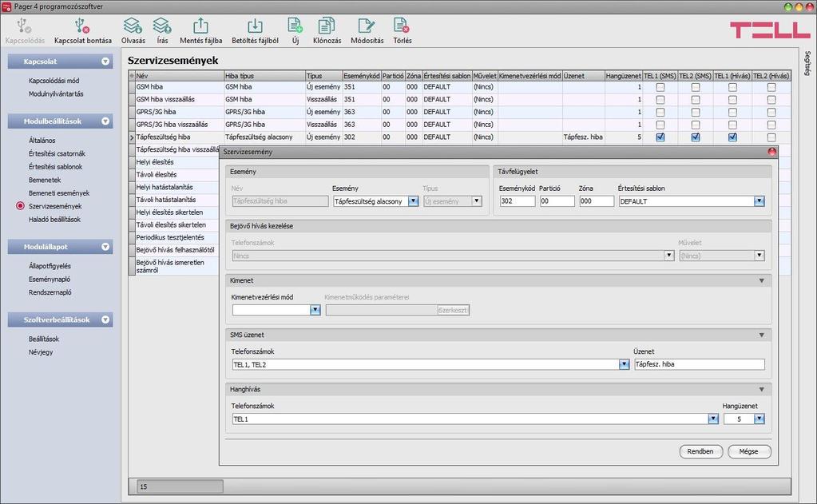
Task: Go to Általános module settings
Action: [42, 141]
